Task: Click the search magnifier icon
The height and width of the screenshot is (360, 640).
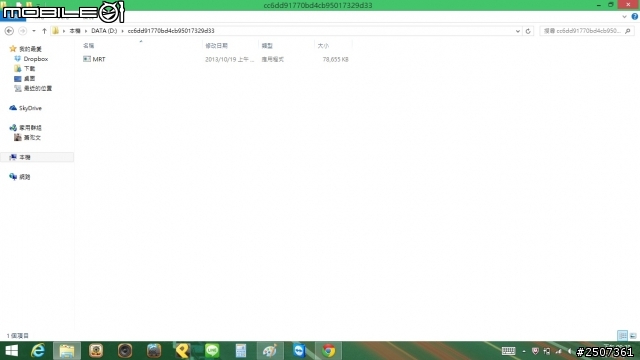Action: point(628,31)
